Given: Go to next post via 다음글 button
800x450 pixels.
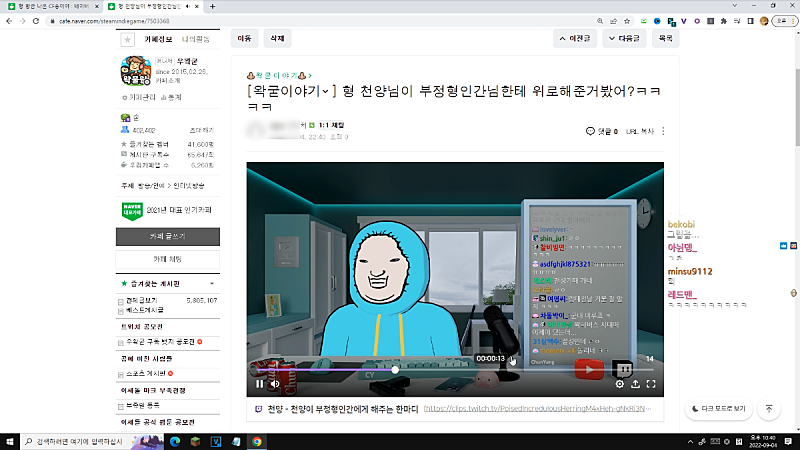Looking at the screenshot, I should [624, 38].
